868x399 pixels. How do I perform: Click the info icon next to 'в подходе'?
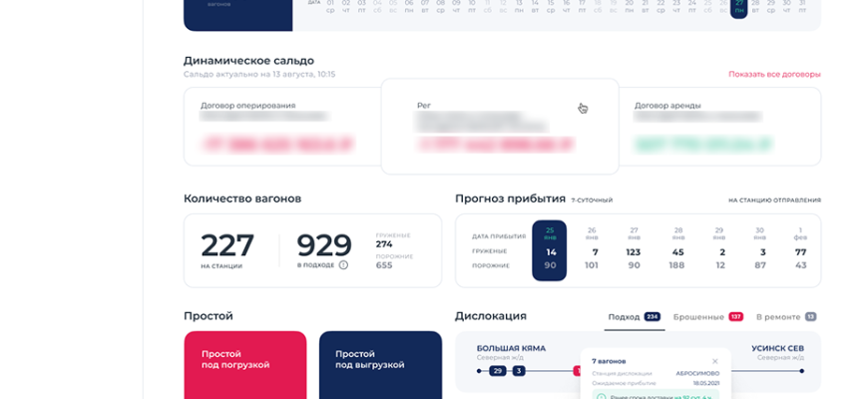343,265
